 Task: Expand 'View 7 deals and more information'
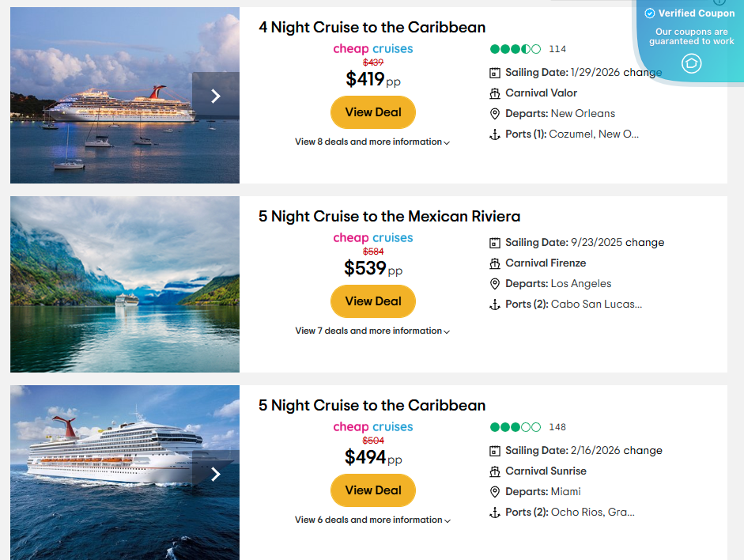click(x=372, y=331)
